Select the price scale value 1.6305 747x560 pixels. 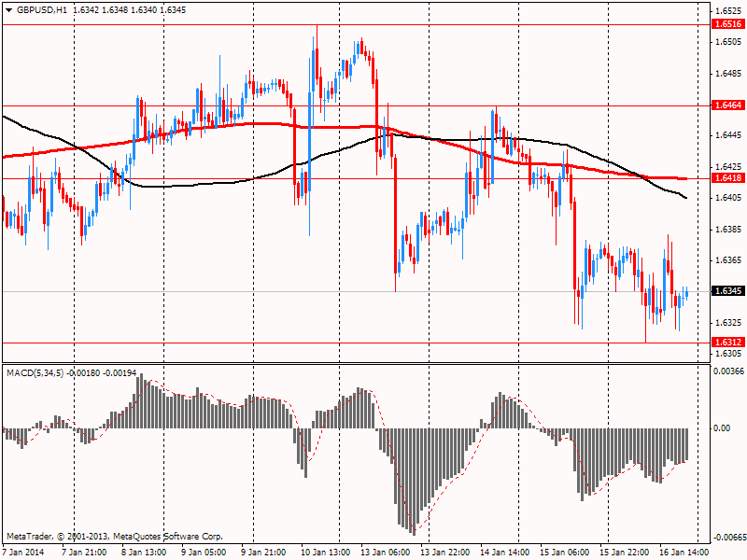728,354
